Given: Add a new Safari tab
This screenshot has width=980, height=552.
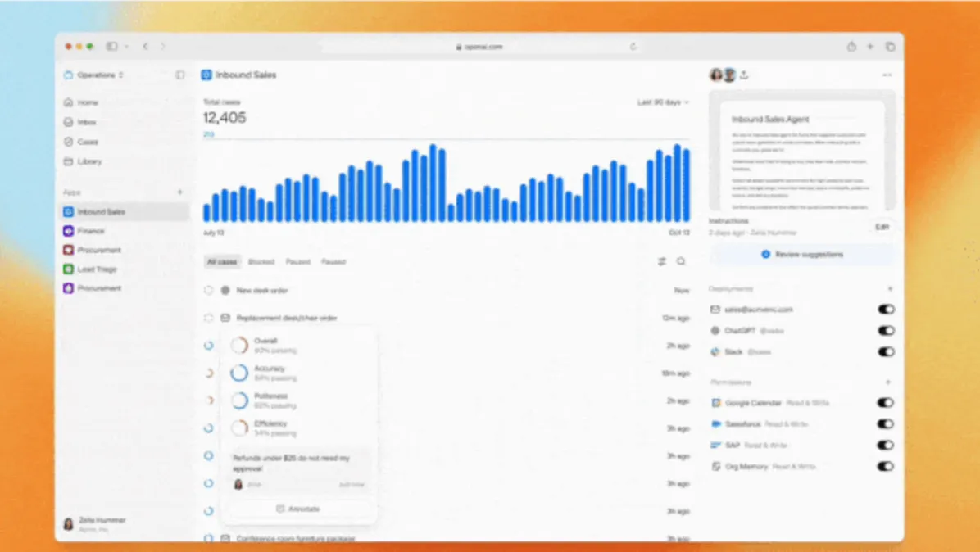Looking at the screenshot, I should [870, 46].
